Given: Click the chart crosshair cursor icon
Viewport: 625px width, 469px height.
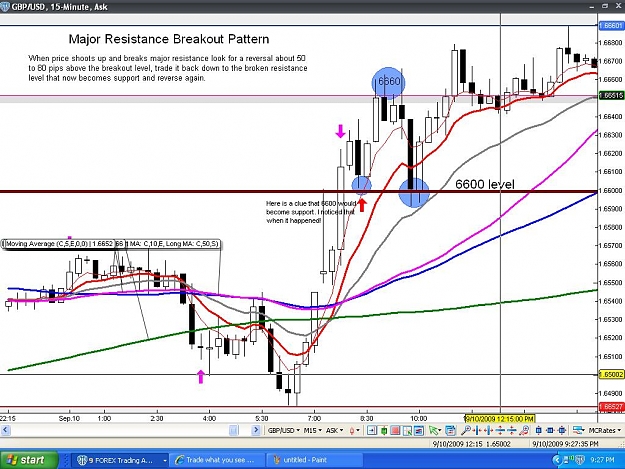Looking at the screenshot, I should pos(407,430).
